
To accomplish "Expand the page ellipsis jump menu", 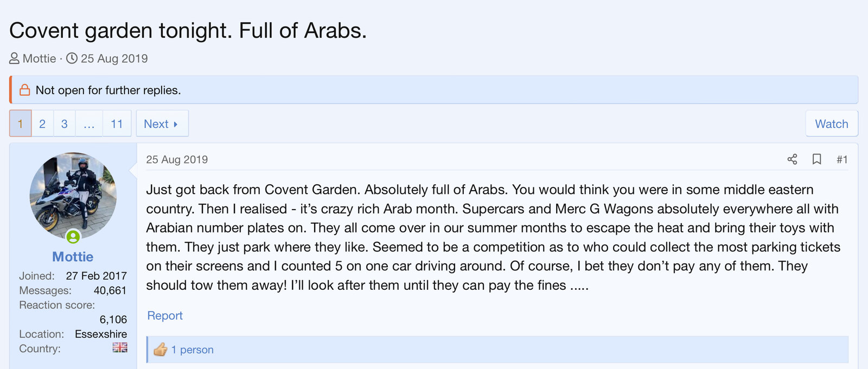I will coord(89,124).
